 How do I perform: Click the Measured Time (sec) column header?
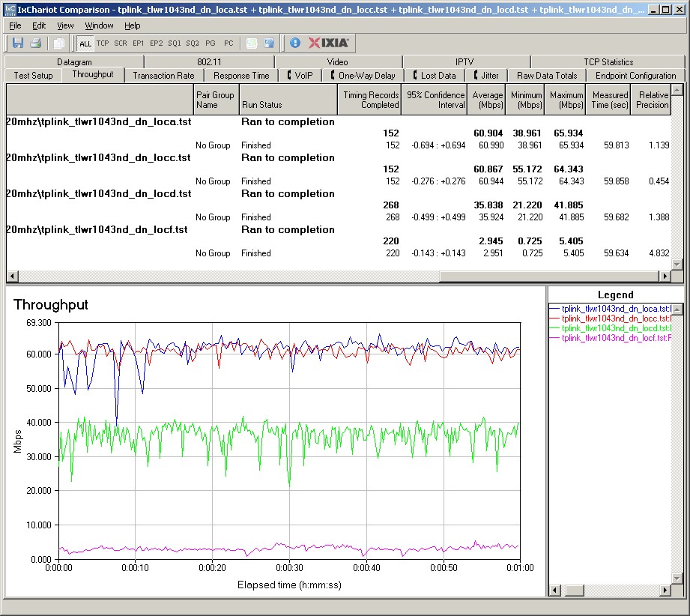point(608,100)
